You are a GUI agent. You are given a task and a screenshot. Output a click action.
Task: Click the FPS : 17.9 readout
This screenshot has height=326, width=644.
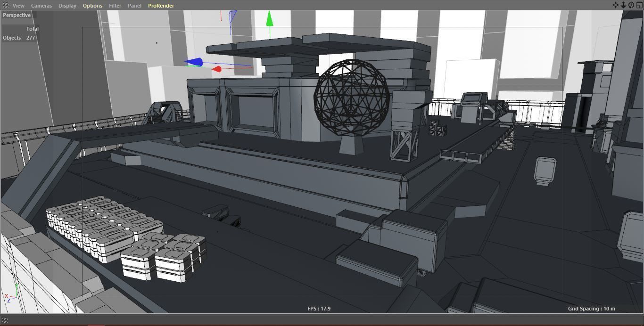(319, 309)
